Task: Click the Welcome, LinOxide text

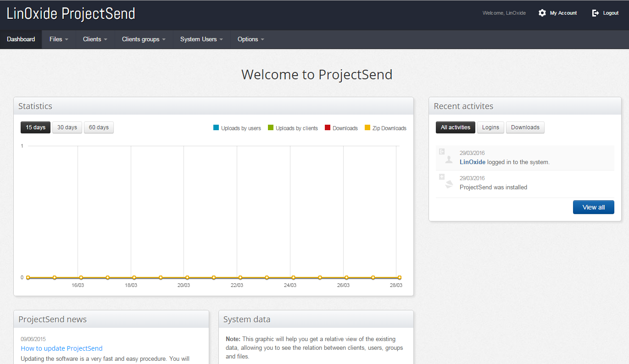Action: coord(504,13)
